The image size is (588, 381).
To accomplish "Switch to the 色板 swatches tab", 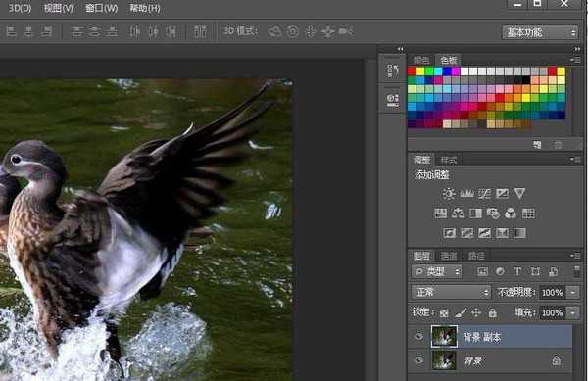I will [x=448, y=60].
